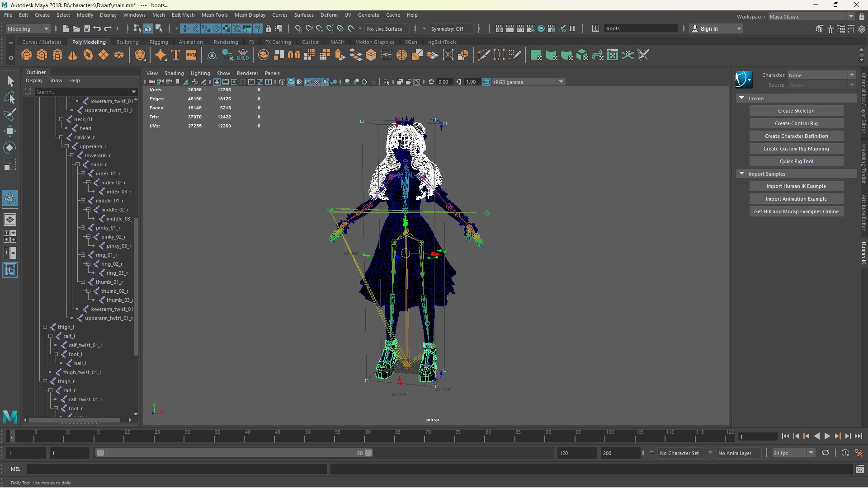
Task: Click the Create Skeleton button
Action: coord(796,111)
